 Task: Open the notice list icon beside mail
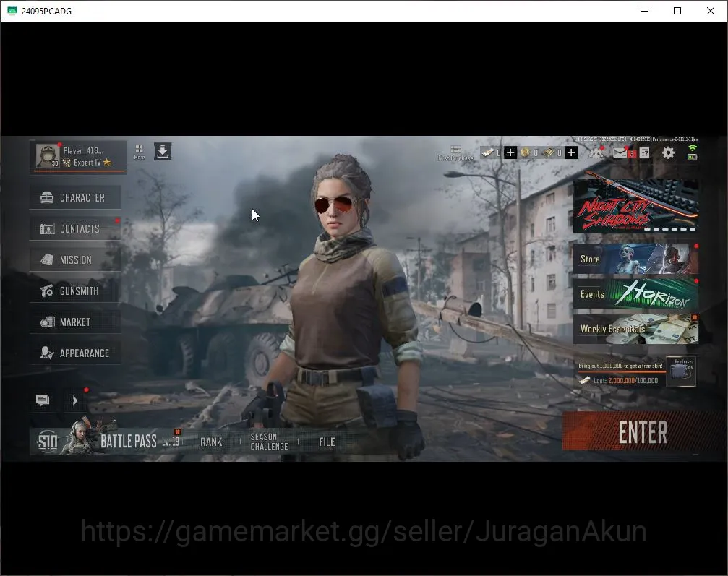pyautogui.click(x=645, y=152)
